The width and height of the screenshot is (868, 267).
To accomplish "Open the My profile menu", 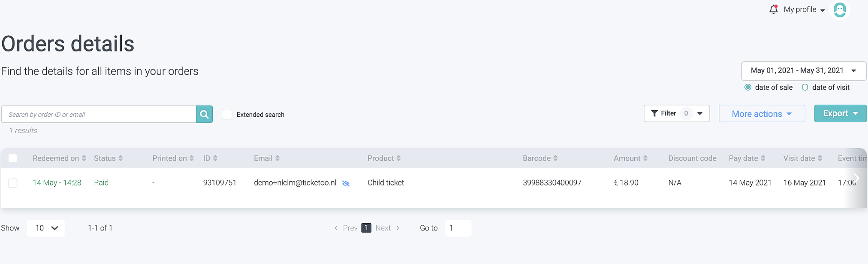I will (x=804, y=9).
